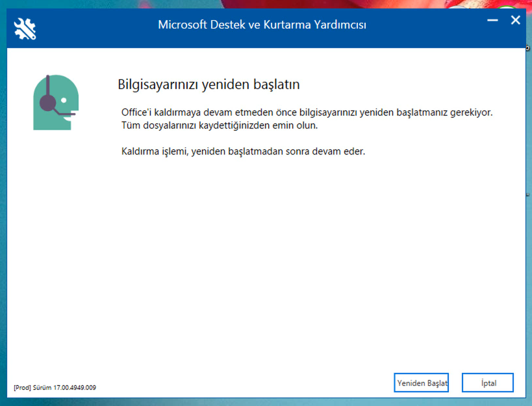Click the Sürüm 17.00.4949.009 version label
The image size is (532, 406).
(x=64, y=388)
